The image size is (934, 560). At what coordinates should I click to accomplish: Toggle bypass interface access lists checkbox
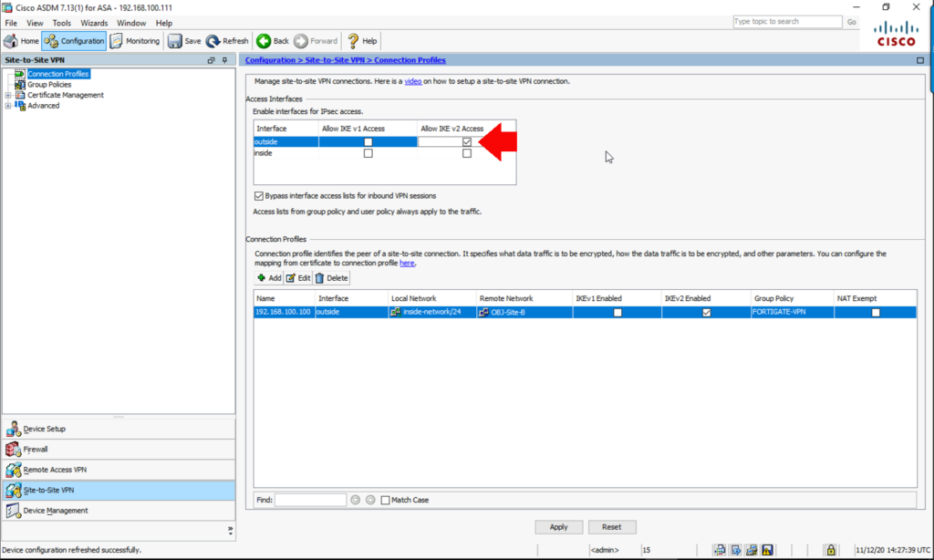point(258,196)
